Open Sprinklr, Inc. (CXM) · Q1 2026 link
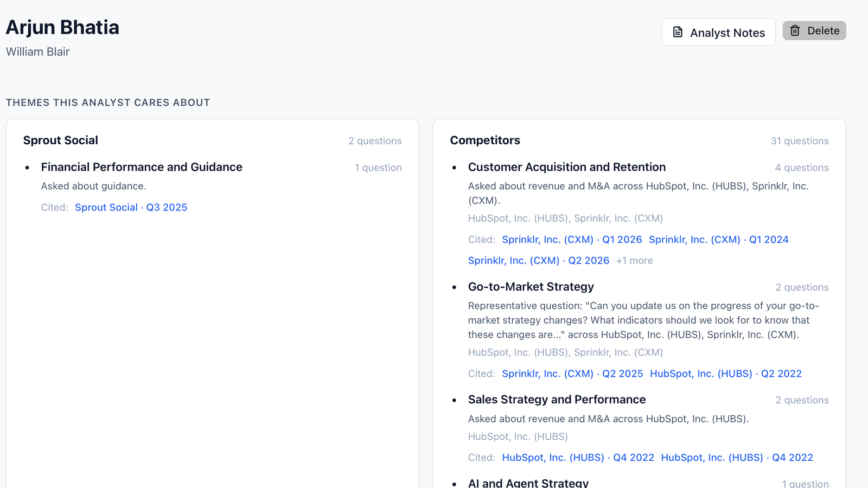 pos(572,239)
